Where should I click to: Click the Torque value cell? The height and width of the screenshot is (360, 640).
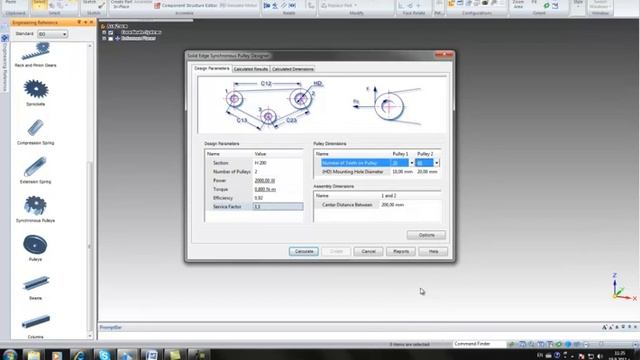pos(278,189)
